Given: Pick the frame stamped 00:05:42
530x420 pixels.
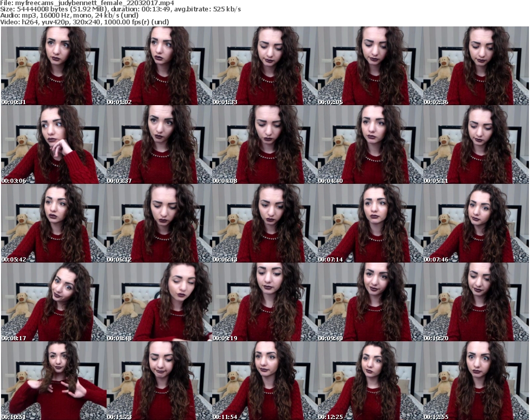Looking at the screenshot, I should click(x=53, y=223).
